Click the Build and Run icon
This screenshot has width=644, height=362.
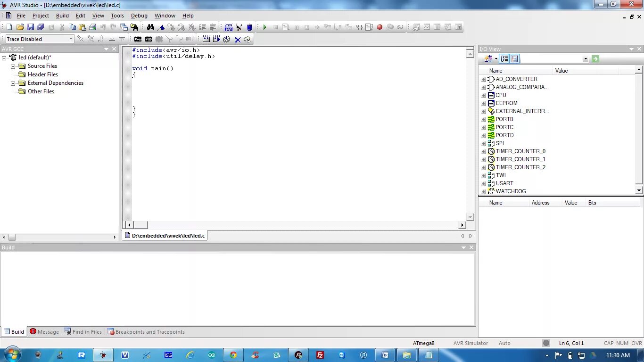click(216, 39)
